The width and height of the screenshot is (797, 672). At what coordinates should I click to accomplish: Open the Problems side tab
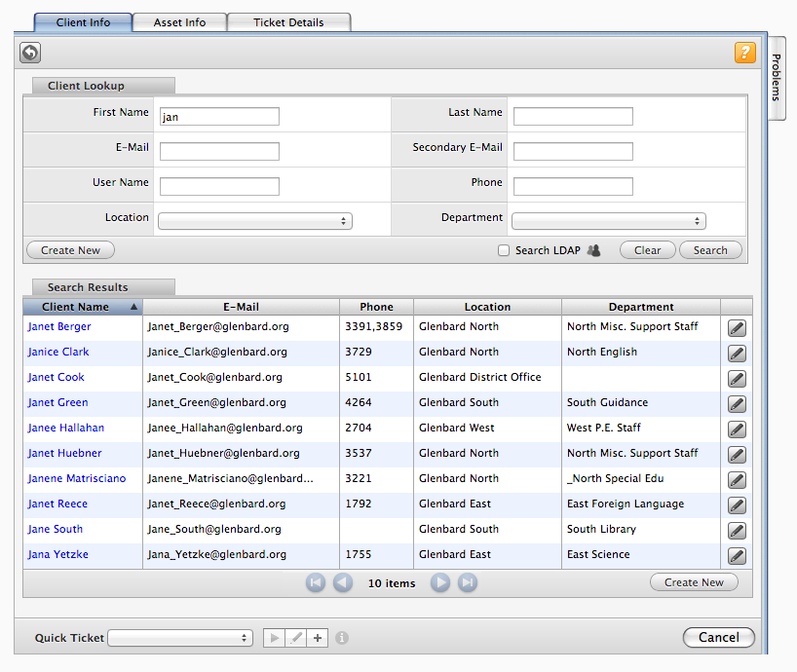pyautogui.click(x=777, y=78)
